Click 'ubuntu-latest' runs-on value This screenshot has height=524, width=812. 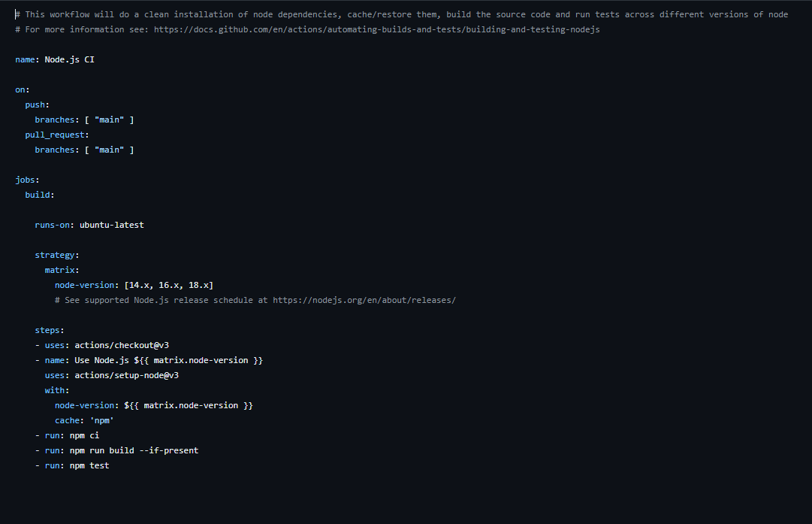(x=112, y=225)
